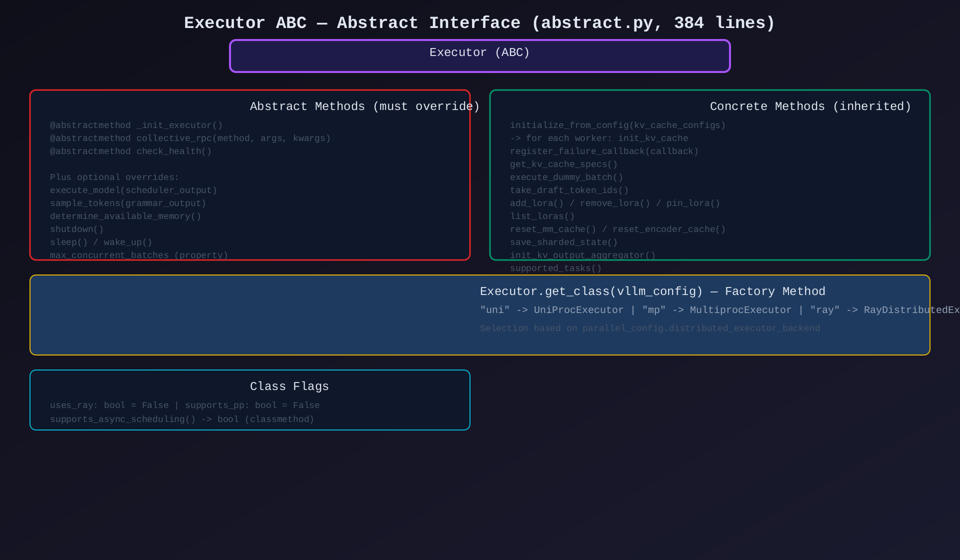Viewport: 960px width, 560px height.
Task: Click supports_async_scheduling() classmethod line
Action: (182, 419)
